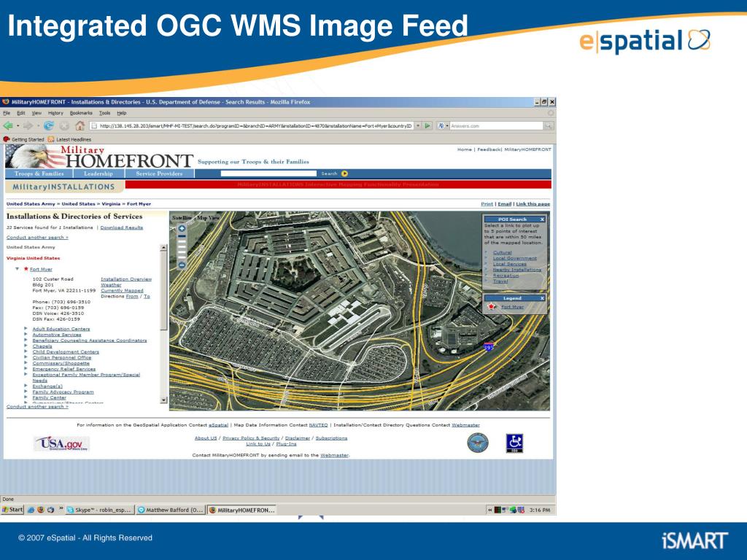
Task: Select the Troops & Families tab
Action: [39, 174]
